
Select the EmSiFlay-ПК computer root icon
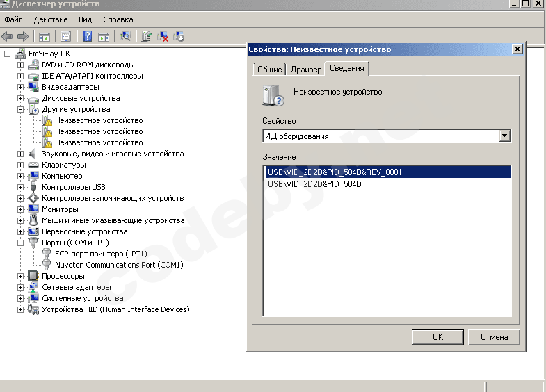tap(20, 54)
